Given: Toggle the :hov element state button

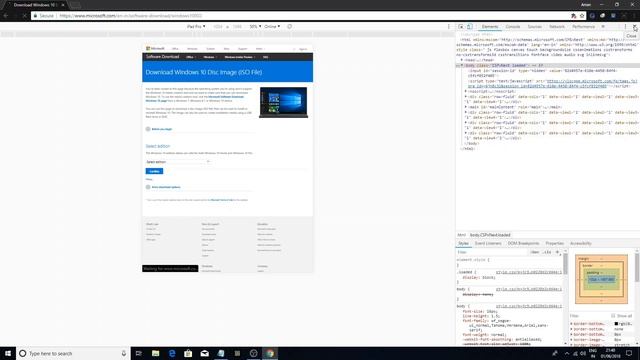Looking at the screenshot, I should click(x=535, y=252).
